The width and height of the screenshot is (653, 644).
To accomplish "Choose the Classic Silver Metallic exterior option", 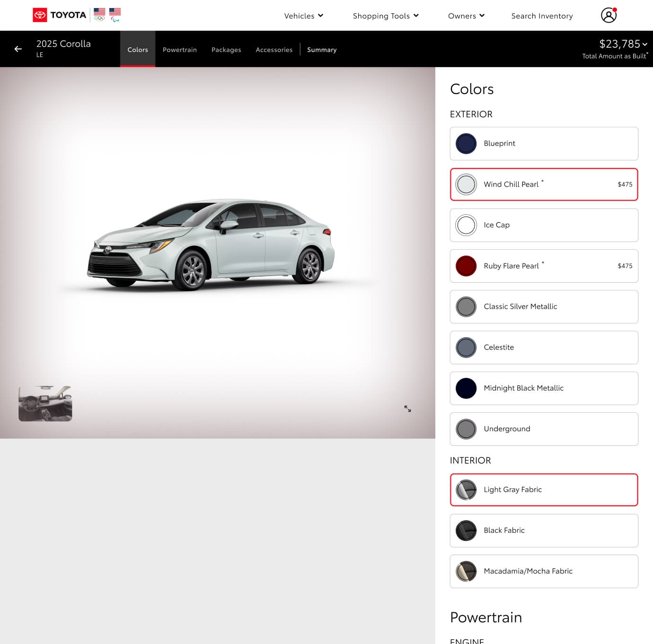I will [x=544, y=306].
